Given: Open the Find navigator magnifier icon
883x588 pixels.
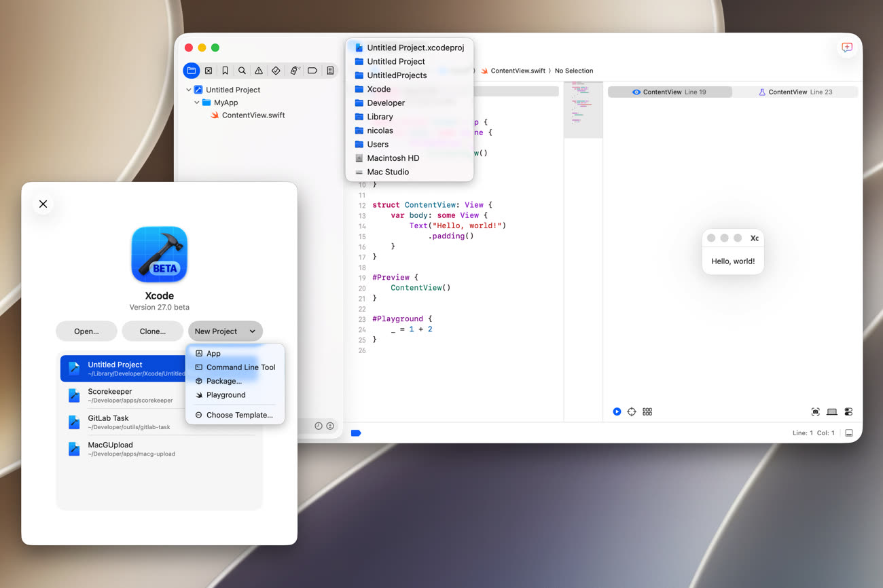Looking at the screenshot, I should (242, 71).
